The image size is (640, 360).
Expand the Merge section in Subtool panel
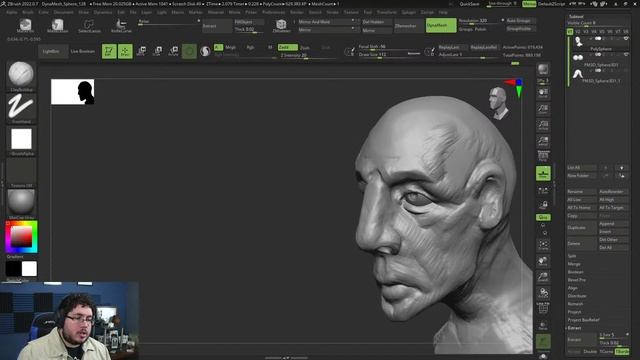coord(573,264)
